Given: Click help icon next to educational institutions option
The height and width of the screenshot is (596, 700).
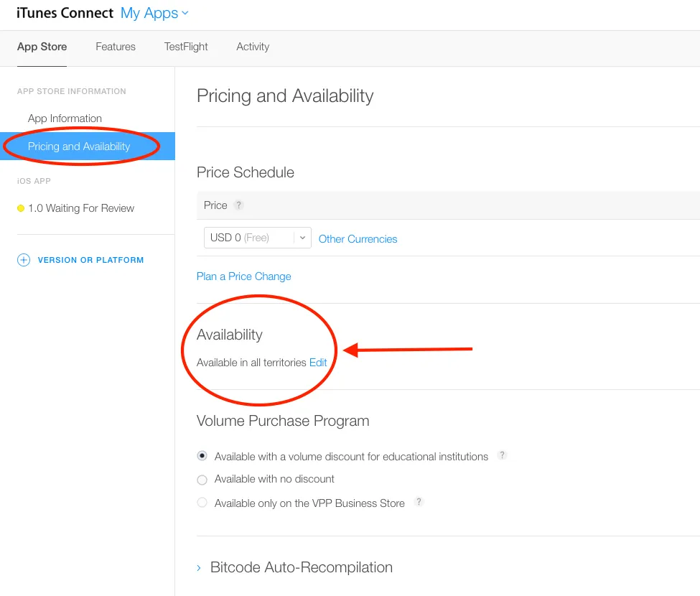Looking at the screenshot, I should tap(503, 455).
